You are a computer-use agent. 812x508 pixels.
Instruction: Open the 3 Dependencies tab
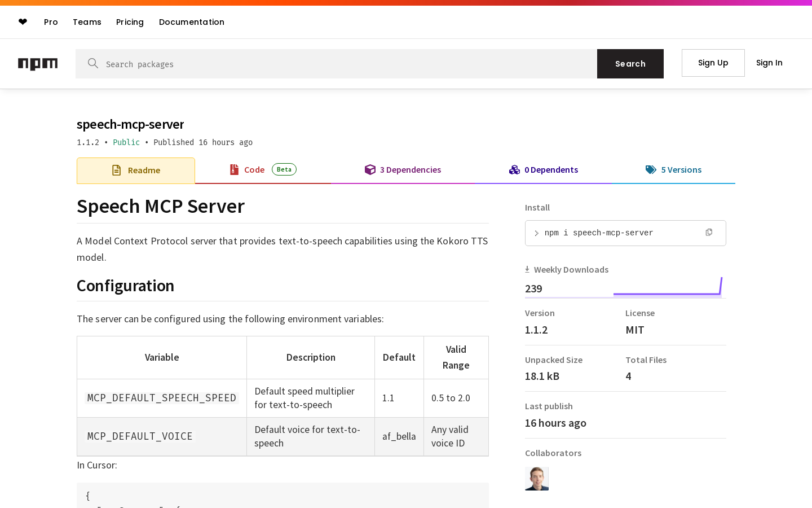click(x=403, y=170)
